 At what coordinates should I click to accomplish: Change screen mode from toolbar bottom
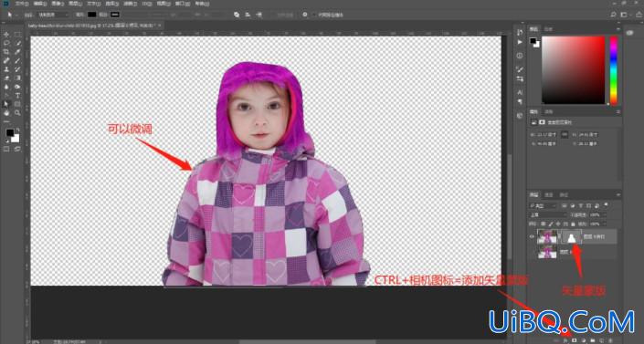click(x=17, y=149)
